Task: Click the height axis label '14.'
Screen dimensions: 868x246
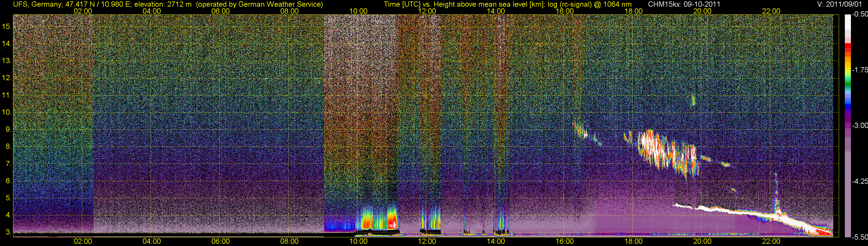Action: [7, 43]
